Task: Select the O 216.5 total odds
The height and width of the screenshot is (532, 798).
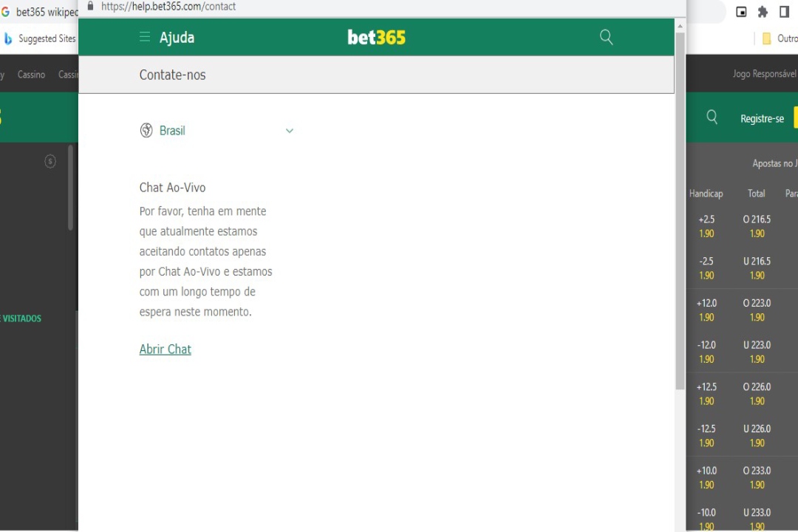Action: tap(756, 226)
